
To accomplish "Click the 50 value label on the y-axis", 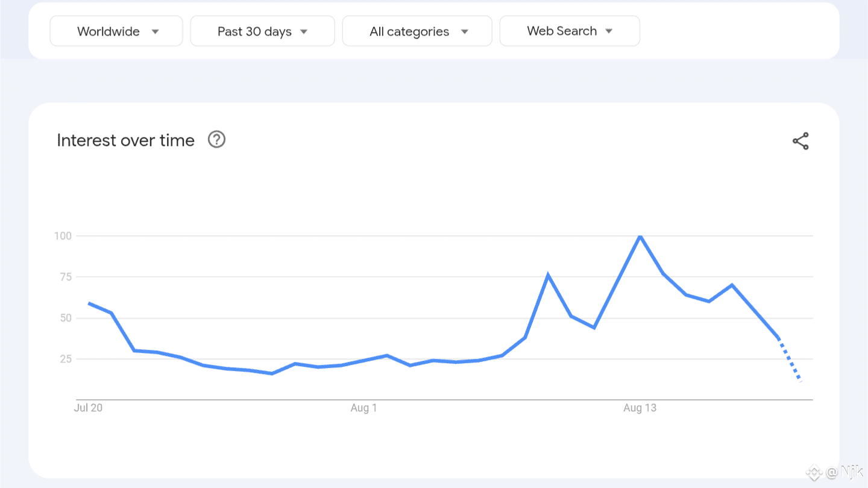I will click(x=64, y=318).
